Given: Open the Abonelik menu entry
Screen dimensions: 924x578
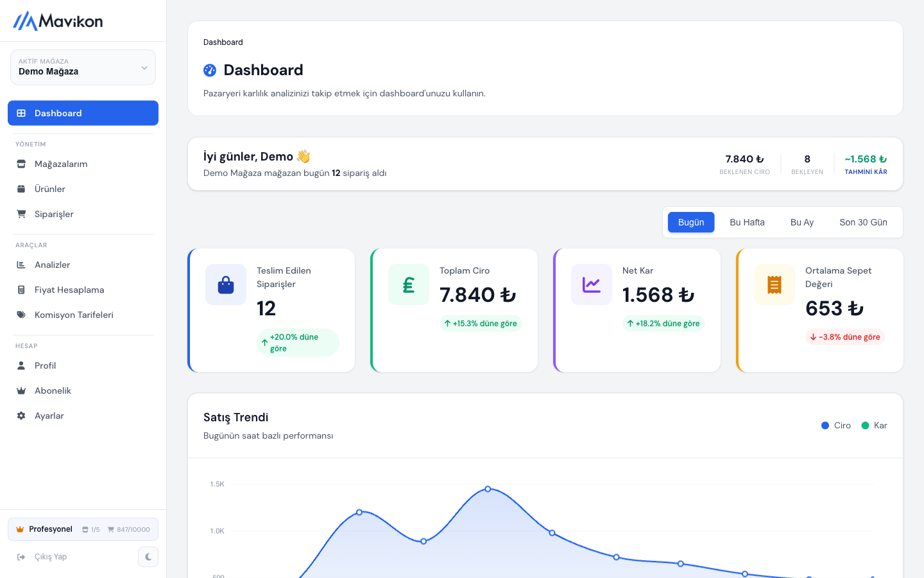Looking at the screenshot, I should pyautogui.click(x=51, y=390).
